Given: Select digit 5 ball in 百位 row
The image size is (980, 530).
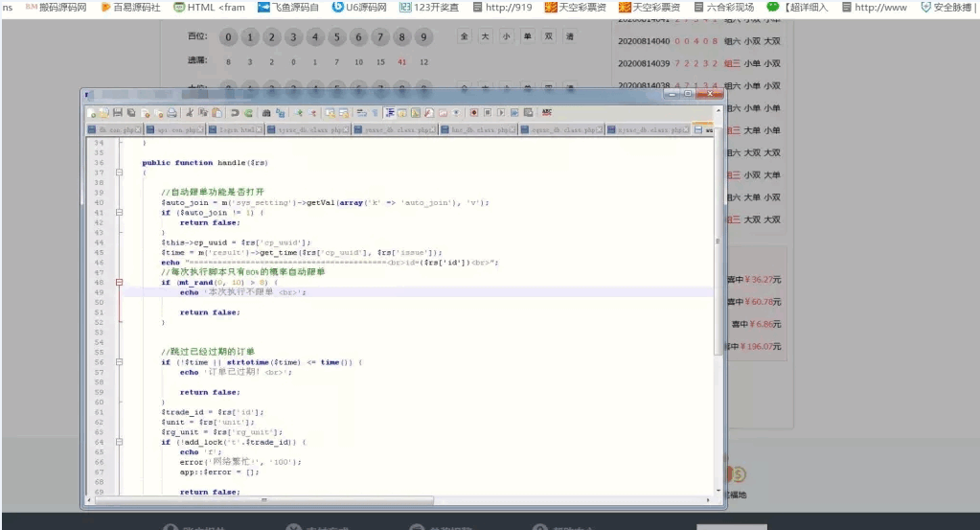Looking at the screenshot, I should 337,37.
